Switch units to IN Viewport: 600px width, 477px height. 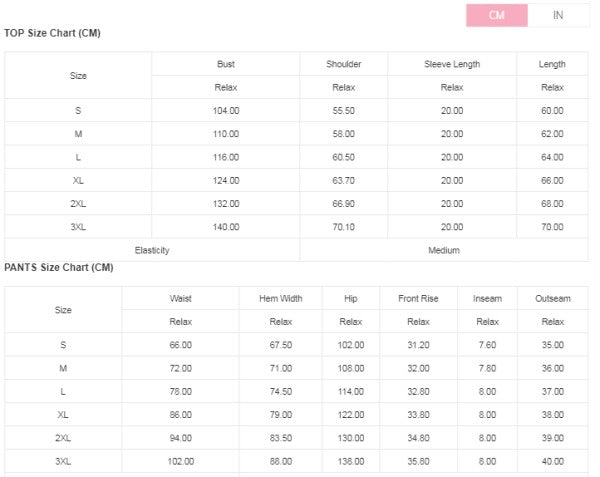pyautogui.click(x=558, y=15)
